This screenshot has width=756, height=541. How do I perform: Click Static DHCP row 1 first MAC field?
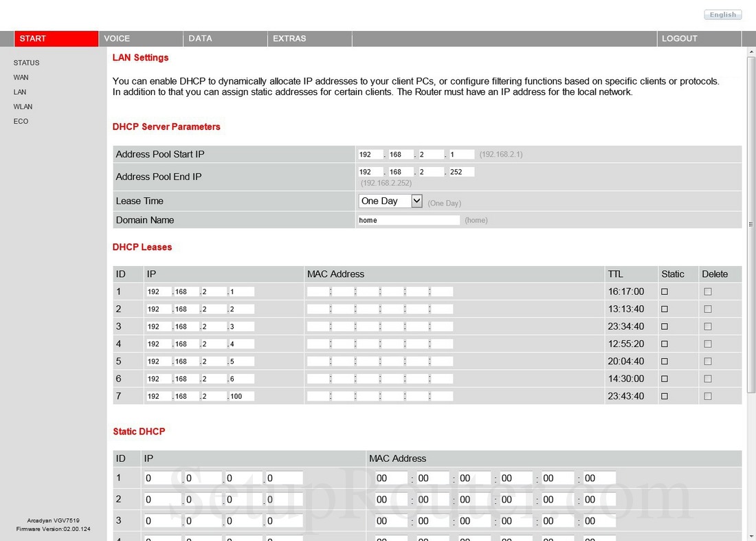pyautogui.click(x=392, y=478)
